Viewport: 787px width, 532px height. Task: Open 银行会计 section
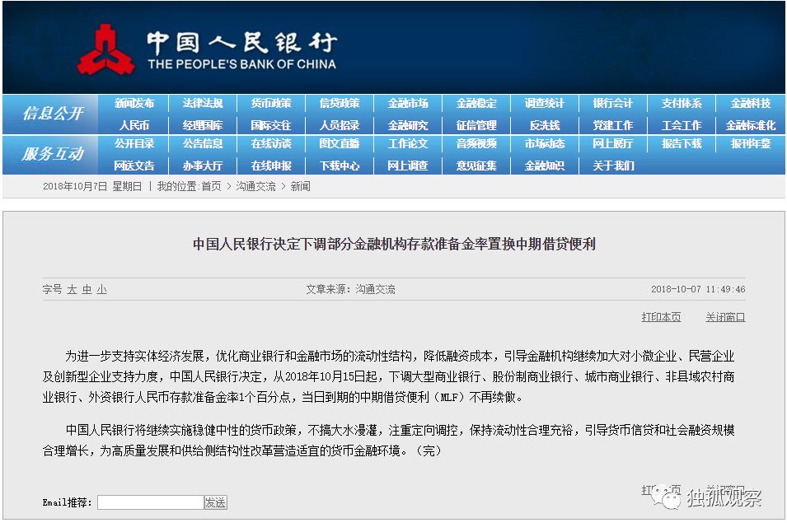613,104
